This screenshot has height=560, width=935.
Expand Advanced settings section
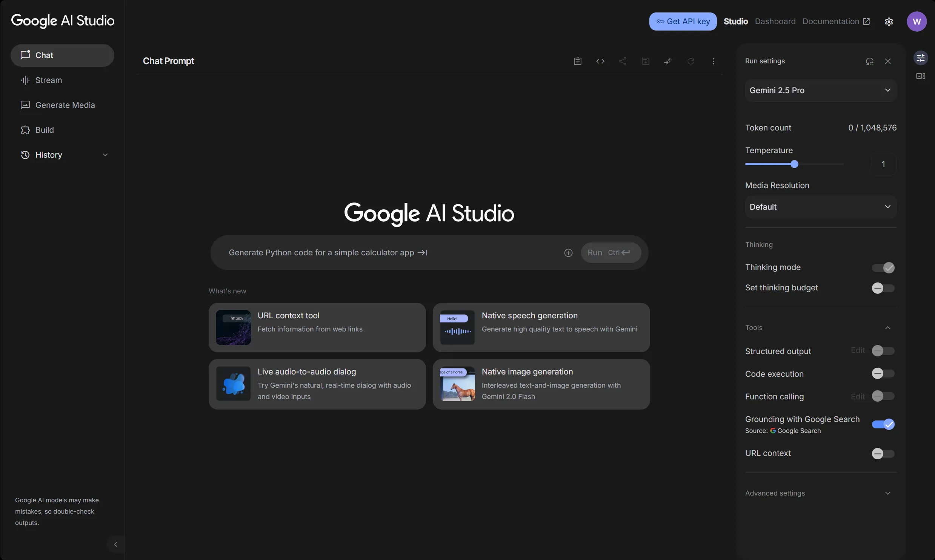[820, 493]
